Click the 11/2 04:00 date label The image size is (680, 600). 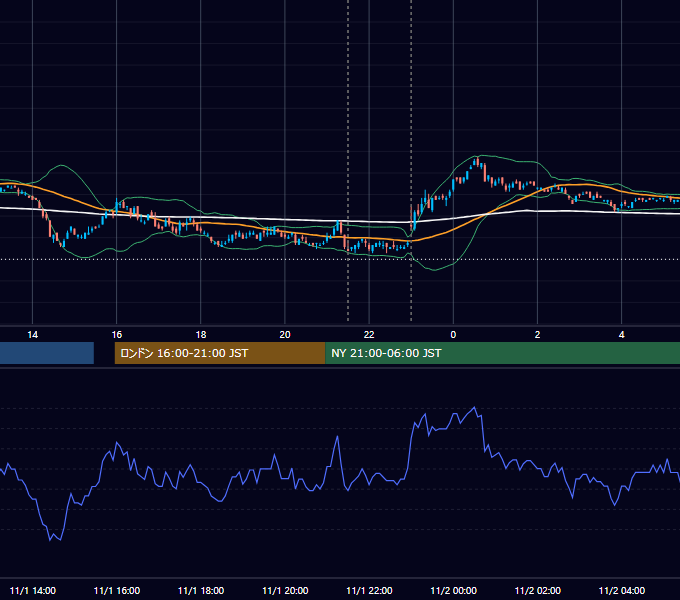point(621,590)
